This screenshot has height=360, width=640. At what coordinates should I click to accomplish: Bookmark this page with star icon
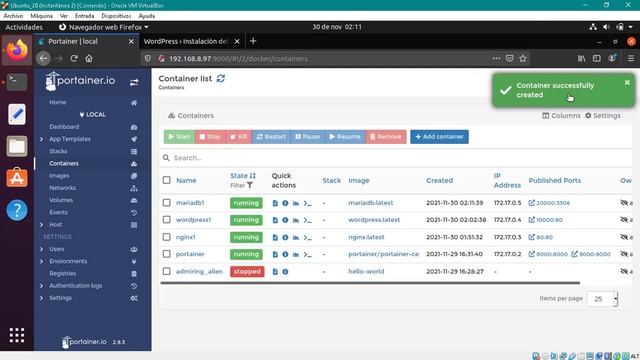point(523,58)
